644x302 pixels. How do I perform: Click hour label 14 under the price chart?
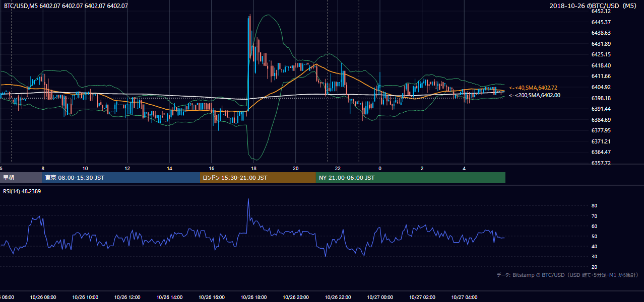[169, 168]
